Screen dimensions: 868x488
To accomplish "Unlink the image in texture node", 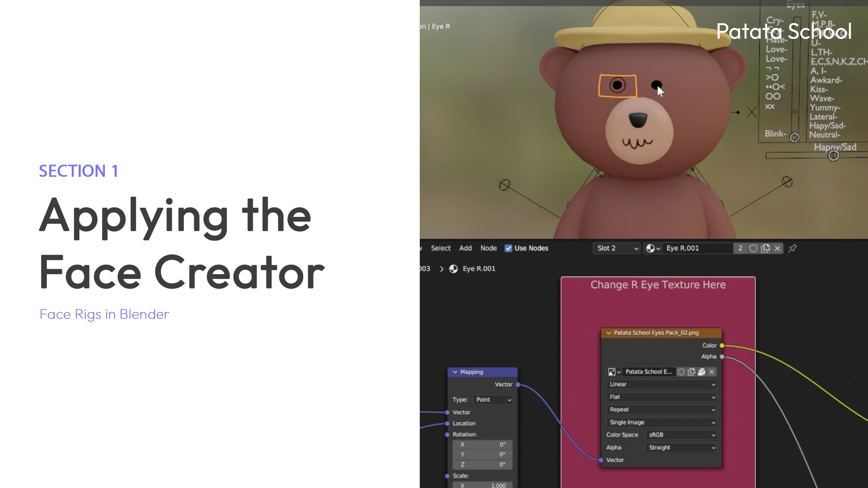I will click(x=712, y=372).
